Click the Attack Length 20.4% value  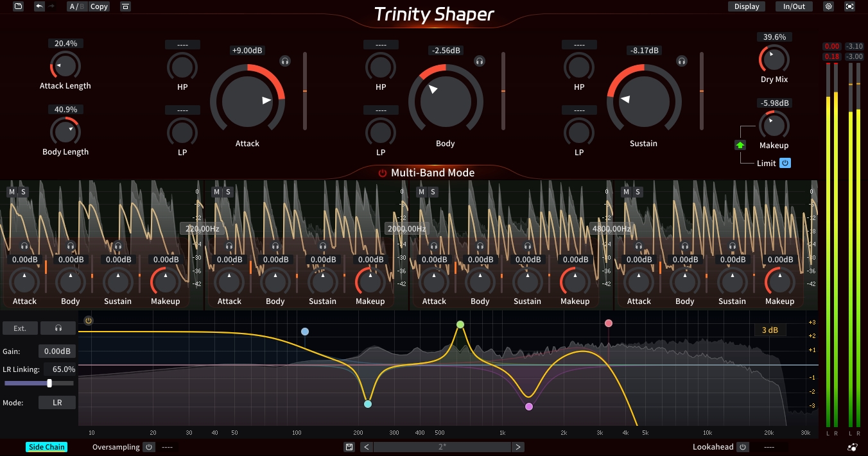click(65, 44)
